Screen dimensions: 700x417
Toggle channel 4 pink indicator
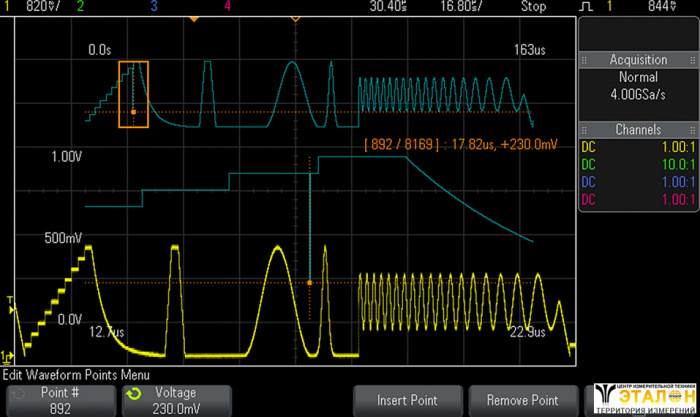pos(227,6)
